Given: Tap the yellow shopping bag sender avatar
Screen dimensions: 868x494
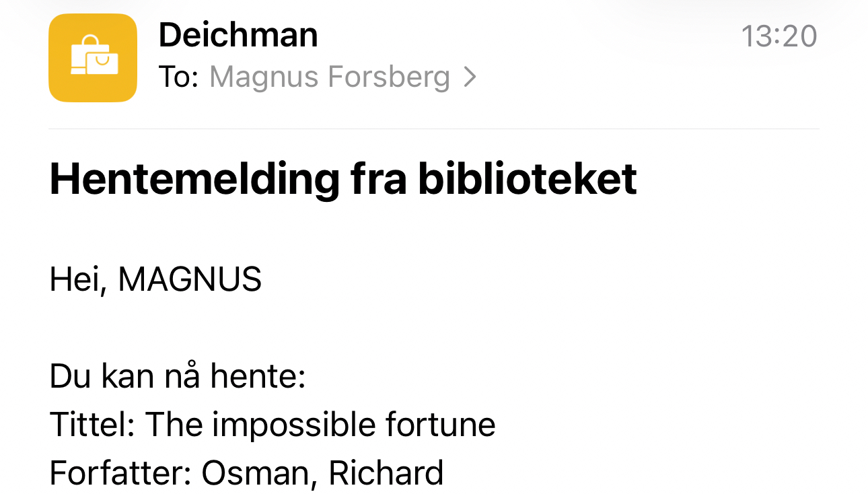Looking at the screenshot, I should click(93, 58).
